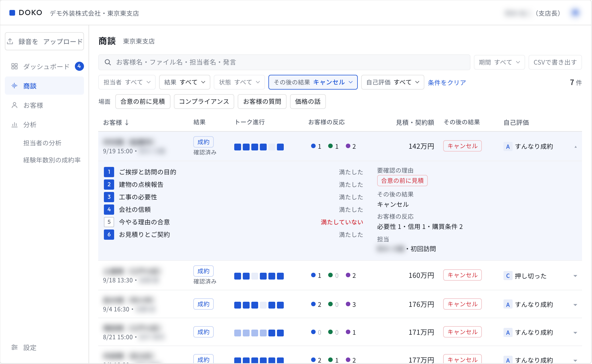Click the CSVで書き出す button

coord(555,62)
